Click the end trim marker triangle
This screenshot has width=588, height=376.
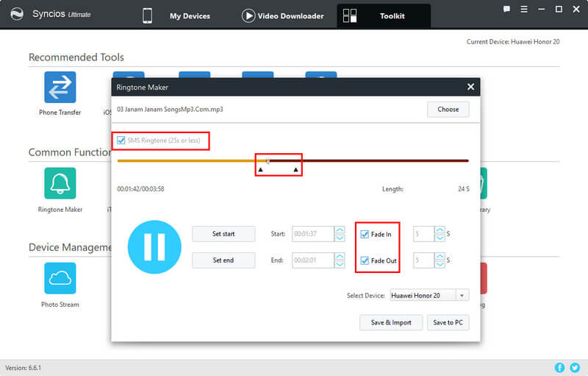pyautogui.click(x=296, y=170)
